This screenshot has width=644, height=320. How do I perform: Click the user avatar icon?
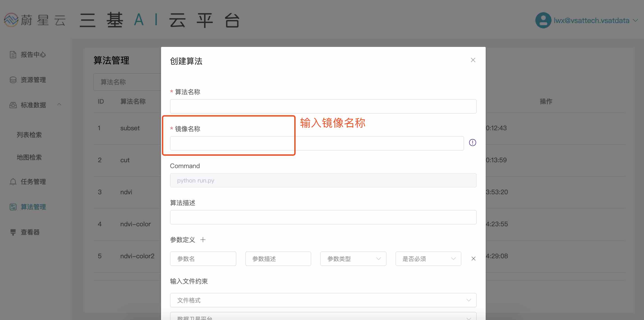pyautogui.click(x=543, y=20)
